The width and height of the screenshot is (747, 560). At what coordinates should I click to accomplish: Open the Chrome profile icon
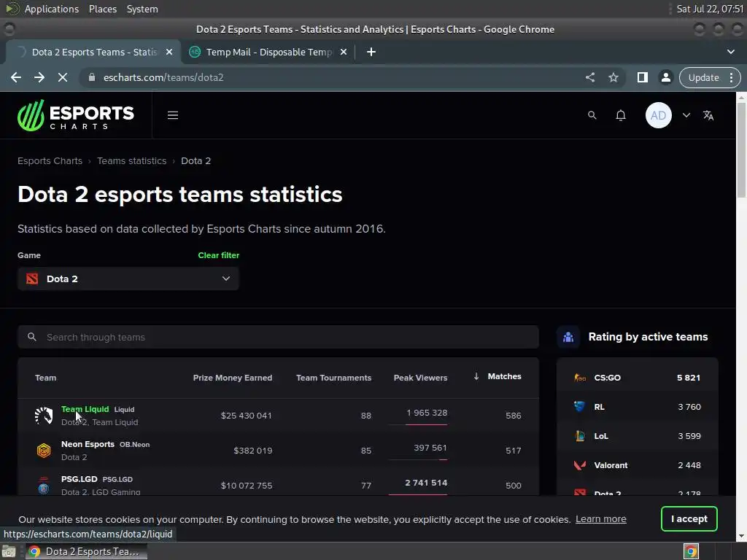pyautogui.click(x=665, y=77)
